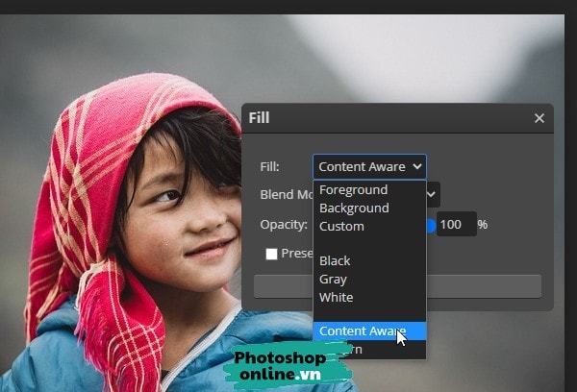Viewport: 577px width, 392px height.
Task: Open the Fill type combo box
Action: coord(369,166)
